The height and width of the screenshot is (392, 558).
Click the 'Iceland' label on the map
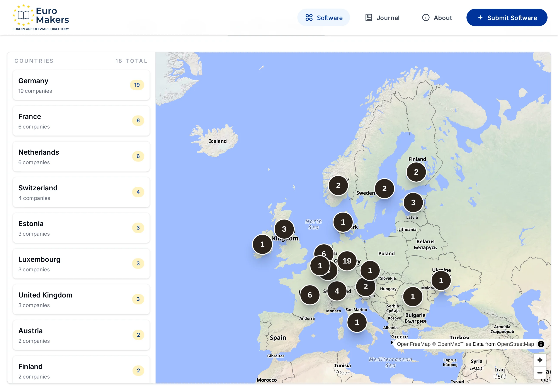(x=218, y=141)
